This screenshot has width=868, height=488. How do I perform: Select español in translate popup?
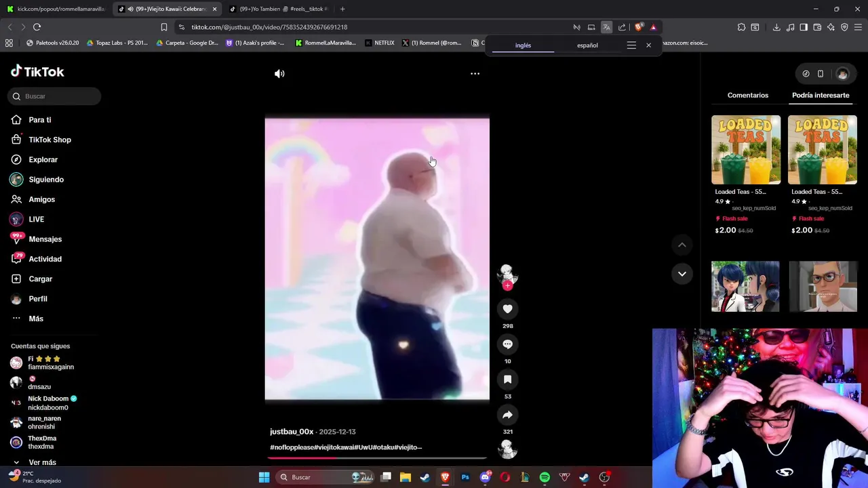[x=587, y=45]
